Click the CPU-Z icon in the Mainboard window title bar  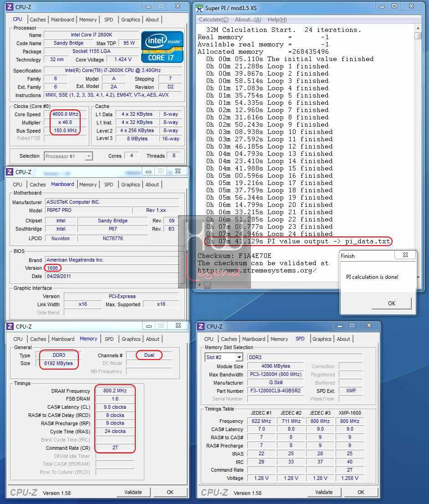pyautogui.click(x=10, y=172)
